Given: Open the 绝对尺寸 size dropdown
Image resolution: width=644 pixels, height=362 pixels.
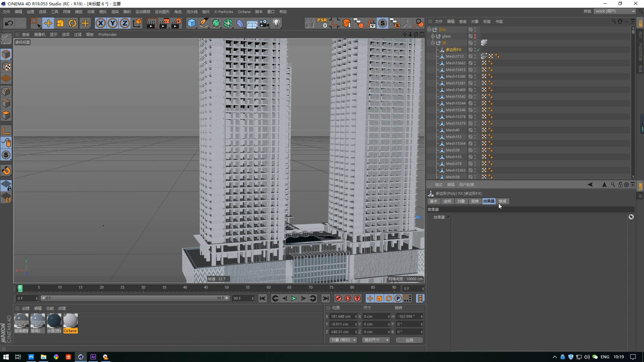Looking at the screenshot, I should coord(376,340).
